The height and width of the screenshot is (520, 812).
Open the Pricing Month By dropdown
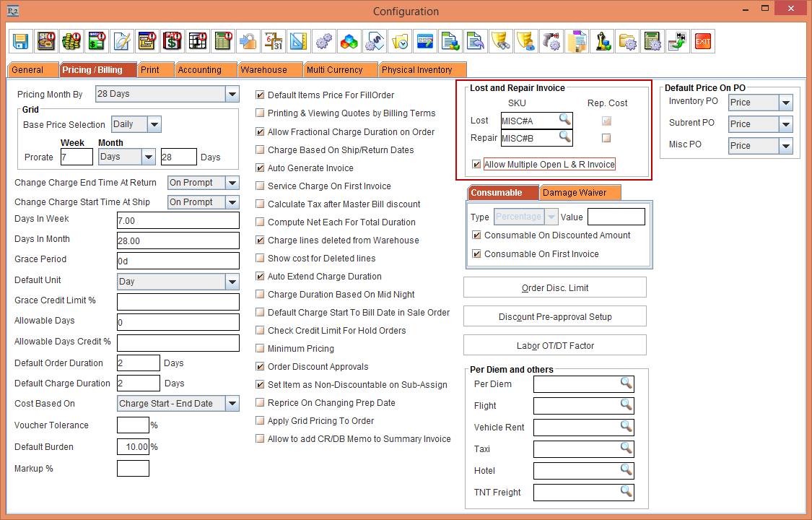232,94
